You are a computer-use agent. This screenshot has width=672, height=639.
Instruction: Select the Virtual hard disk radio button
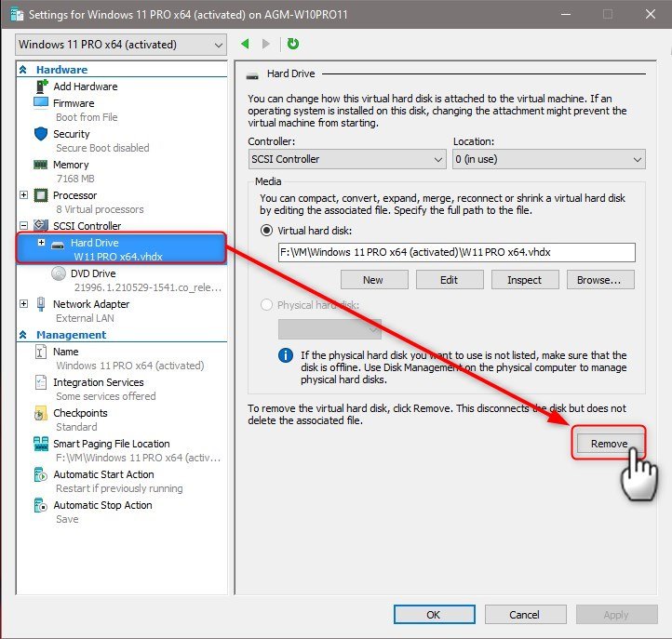click(x=266, y=231)
